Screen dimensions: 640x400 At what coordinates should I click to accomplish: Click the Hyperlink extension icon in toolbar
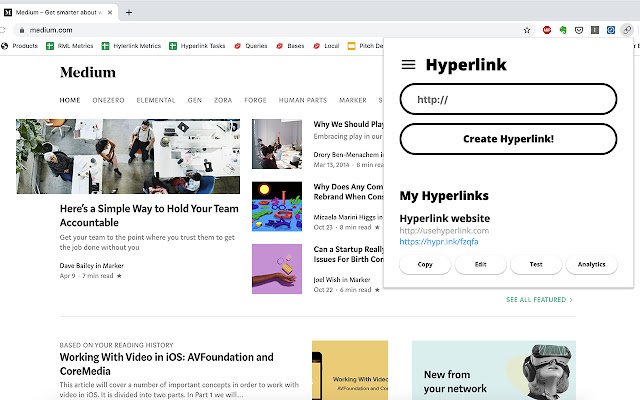627,30
